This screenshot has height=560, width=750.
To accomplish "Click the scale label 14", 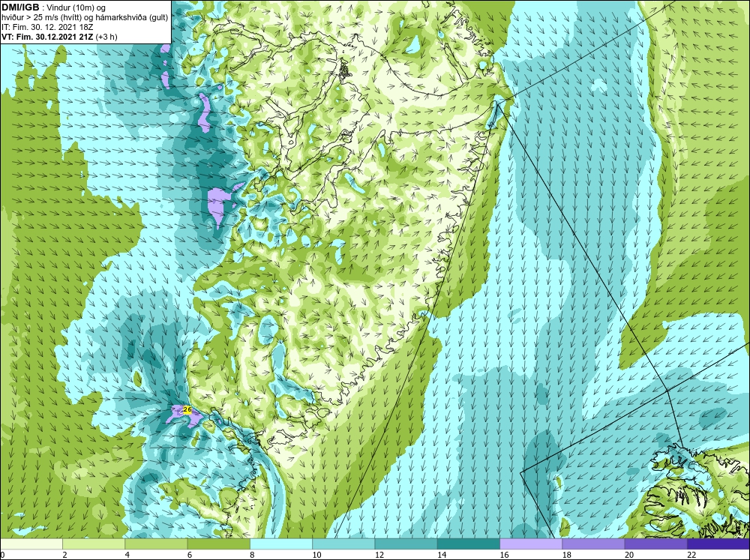I will (442, 555).
